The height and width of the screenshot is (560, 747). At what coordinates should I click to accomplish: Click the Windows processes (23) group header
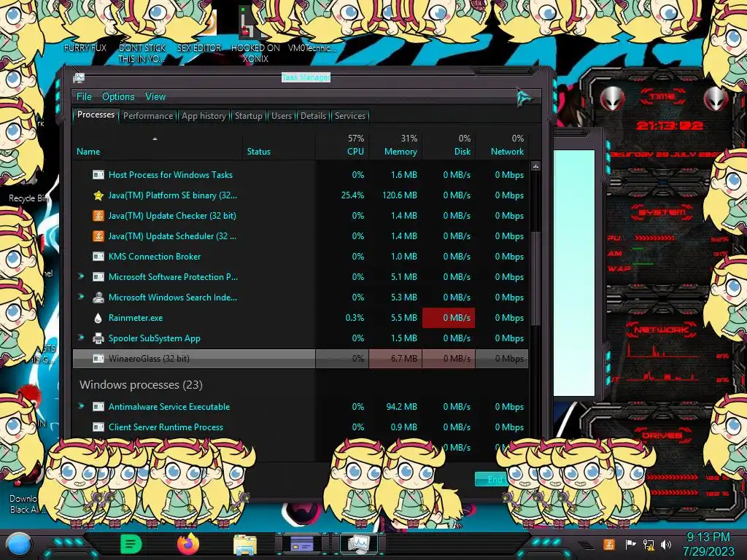pos(141,385)
